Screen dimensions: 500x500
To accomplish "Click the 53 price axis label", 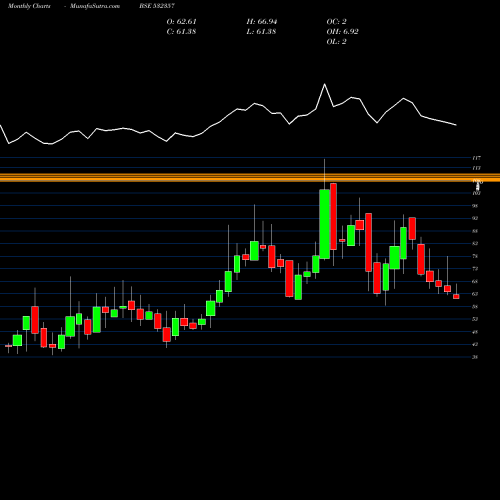I will pyautogui.click(x=475, y=319).
